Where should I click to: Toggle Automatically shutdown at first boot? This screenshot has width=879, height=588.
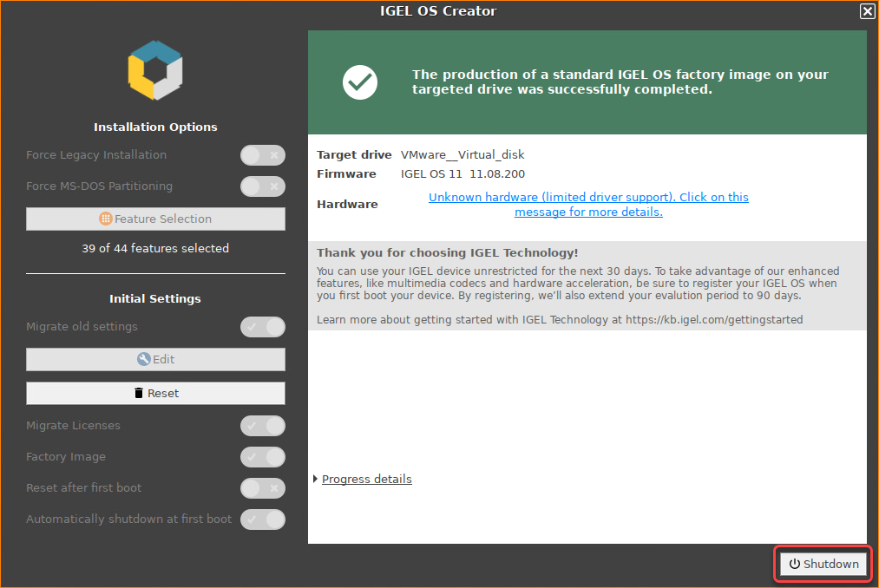point(262,519)
